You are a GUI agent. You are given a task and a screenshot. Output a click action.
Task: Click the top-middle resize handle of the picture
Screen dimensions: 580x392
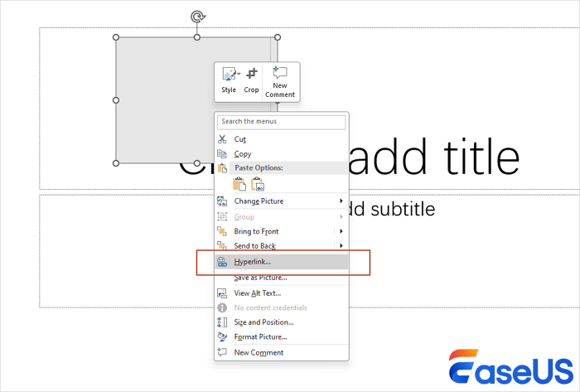point(197,37)
